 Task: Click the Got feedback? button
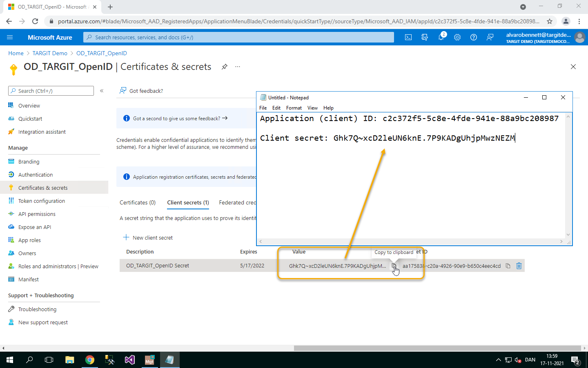(141, 91)
